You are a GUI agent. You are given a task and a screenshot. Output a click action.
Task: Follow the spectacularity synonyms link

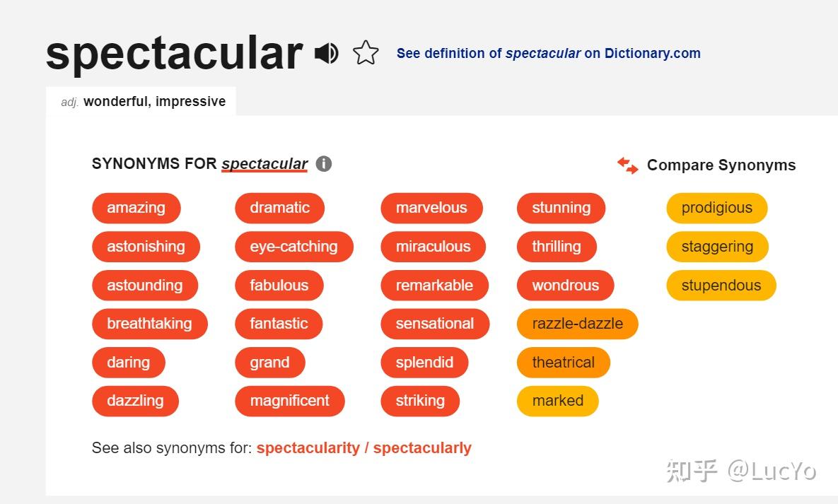308,448
